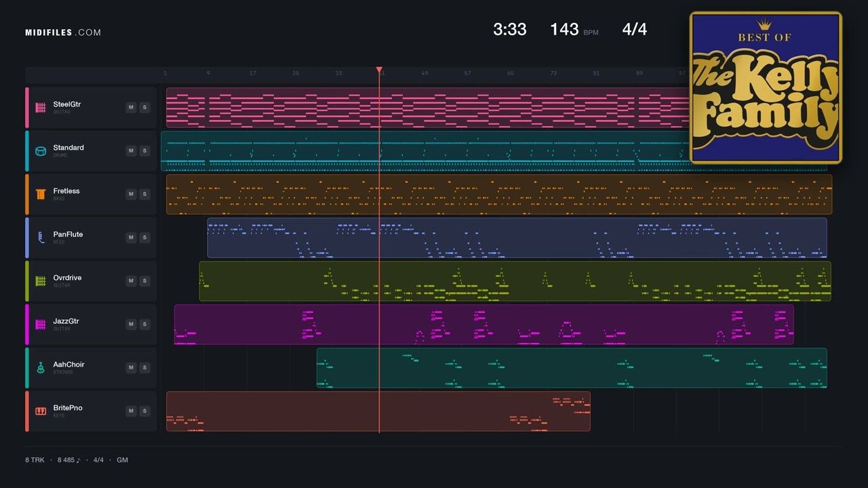
Task: Mute the AahChoir track
Action: tap(131, 367)
